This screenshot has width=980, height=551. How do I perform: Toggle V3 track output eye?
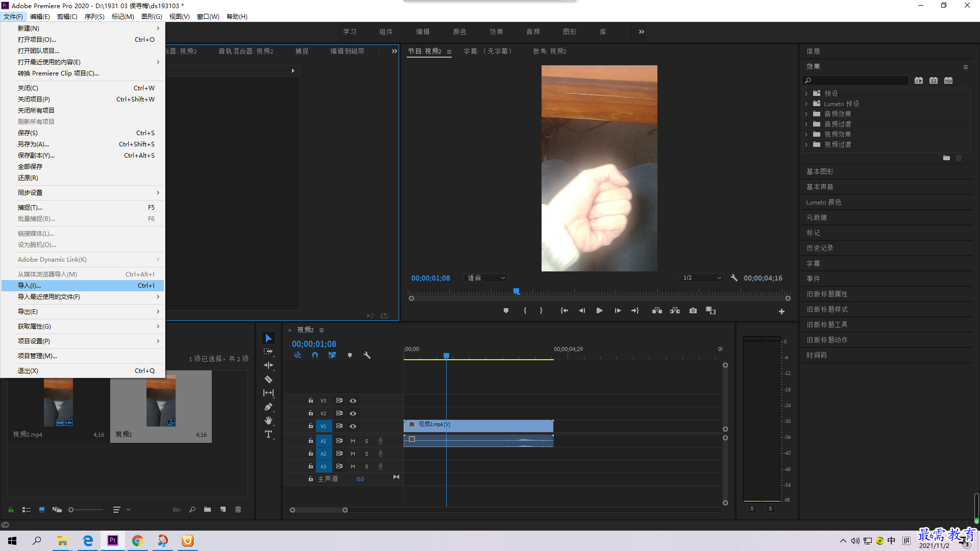pos(353,401)
